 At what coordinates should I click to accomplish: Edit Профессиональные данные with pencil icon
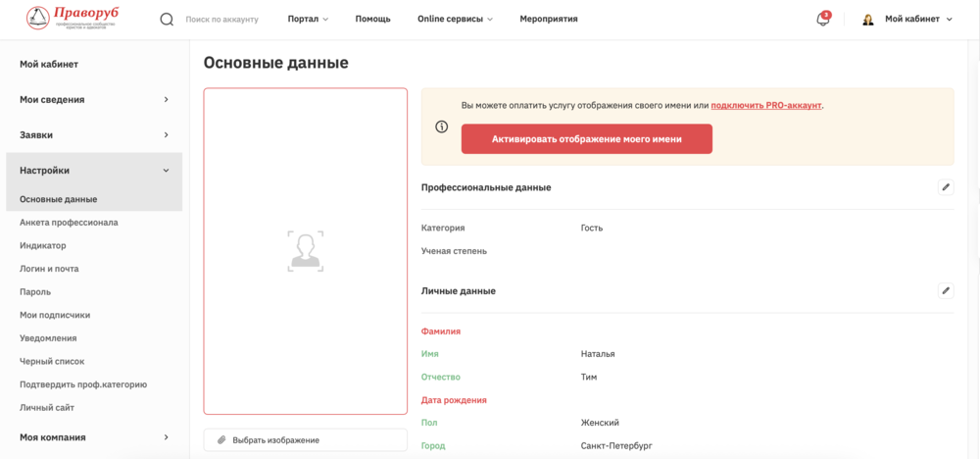[946, 186]
